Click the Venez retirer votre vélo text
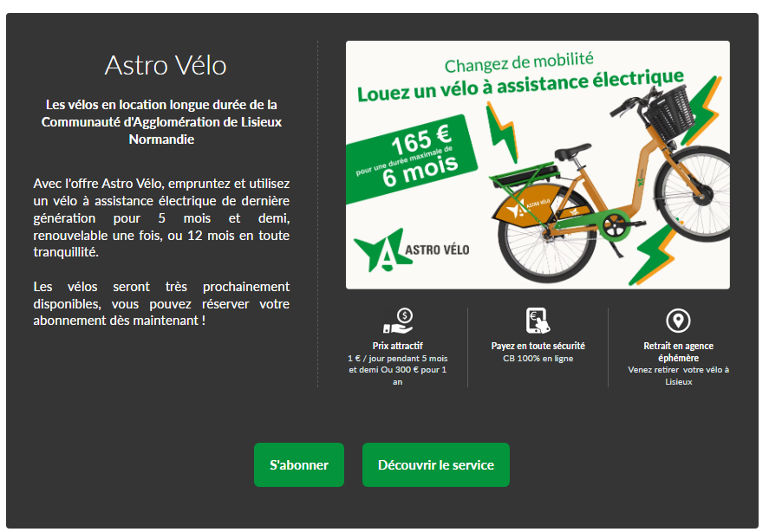This screenshot has height=532, width=769. point(678,375)
